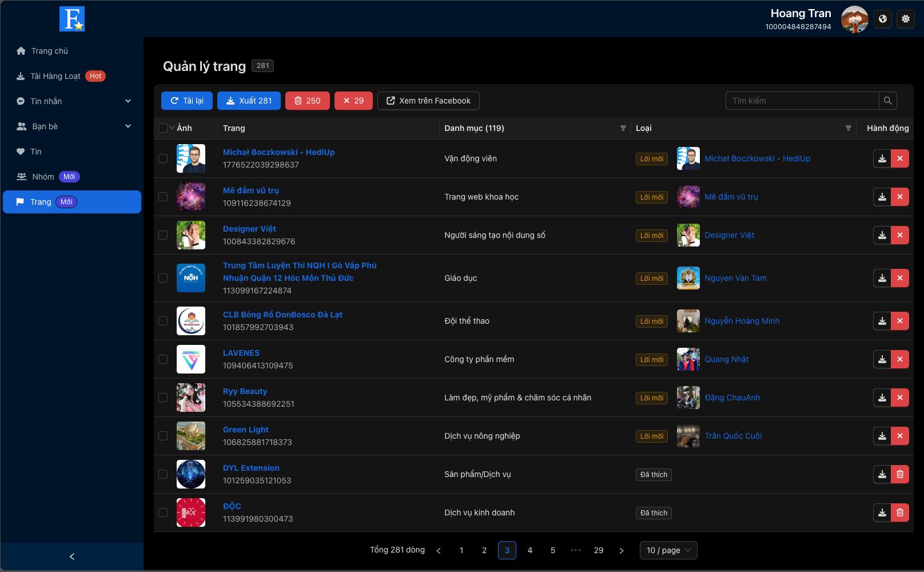Screen dimensions: 924x572
Task: Click red X for Green Light row
Action: pyautogui.click(x=900, y=436)
